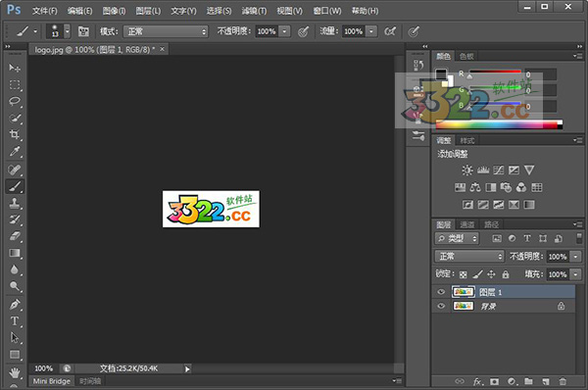Select the Eyedropper tool
The height and width of the screenshot is (390, 588).
15,151
